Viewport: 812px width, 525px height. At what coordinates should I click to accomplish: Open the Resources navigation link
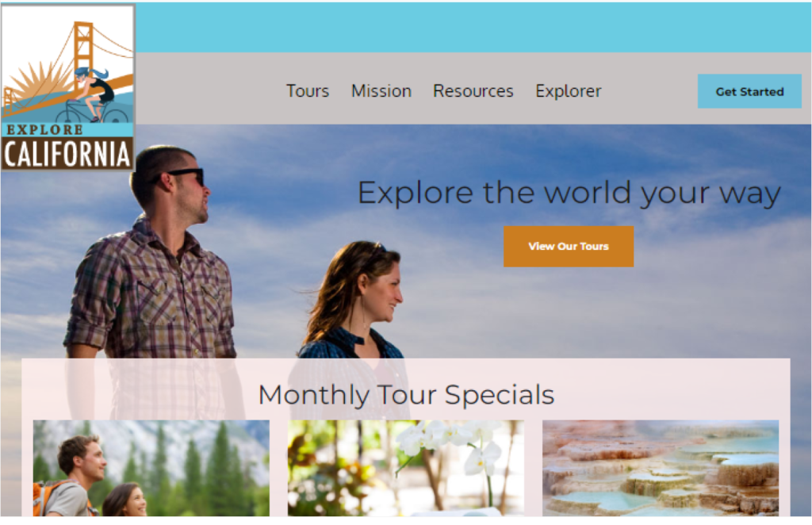[x=473, y=91]
